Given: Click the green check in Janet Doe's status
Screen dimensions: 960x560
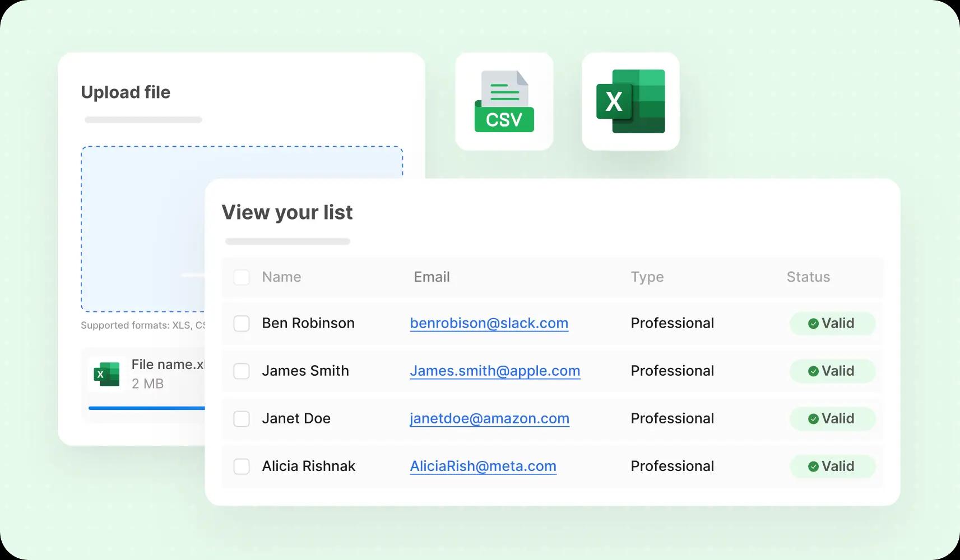Looking at the screenshot, I should pos(813,419).
